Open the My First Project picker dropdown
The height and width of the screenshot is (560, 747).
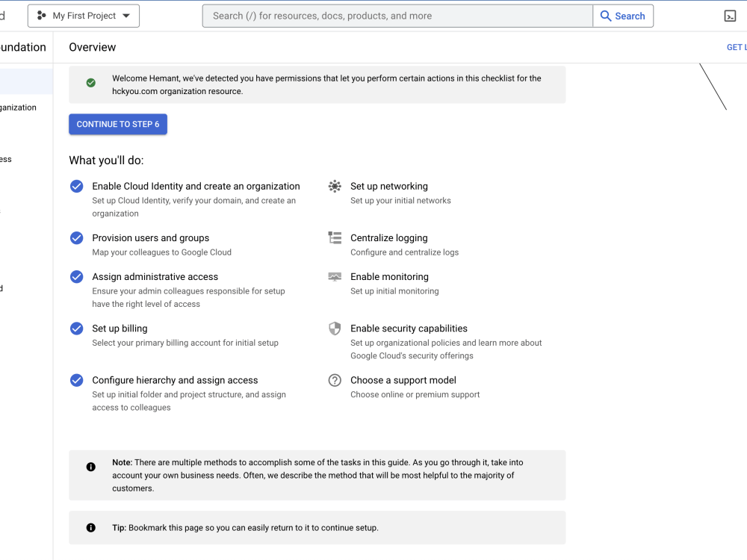coord(83,15)
